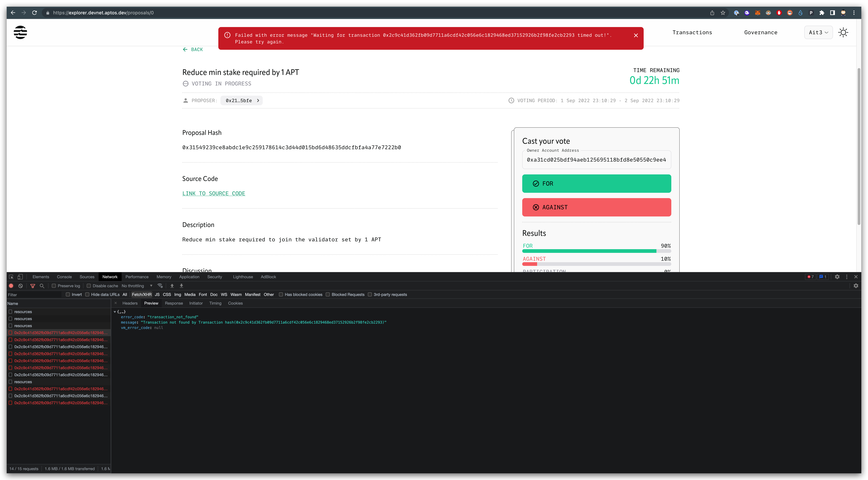Open the Ait3 network selector
This screenshot has height=480, width=868.
818,32
